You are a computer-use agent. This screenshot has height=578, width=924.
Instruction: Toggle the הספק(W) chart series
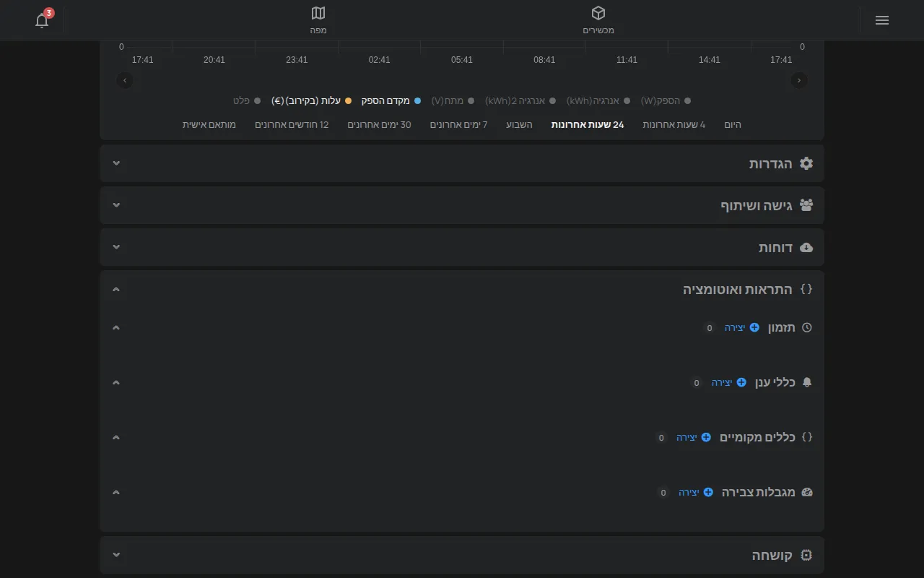pyautogui.click(x=666, y=101)
